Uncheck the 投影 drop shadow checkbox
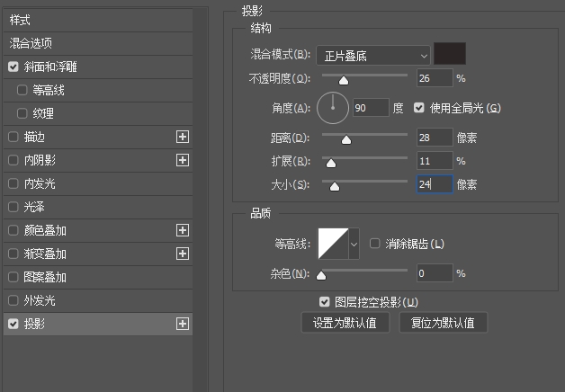Viewport: 565px width, 392px height. coord(13,324)
